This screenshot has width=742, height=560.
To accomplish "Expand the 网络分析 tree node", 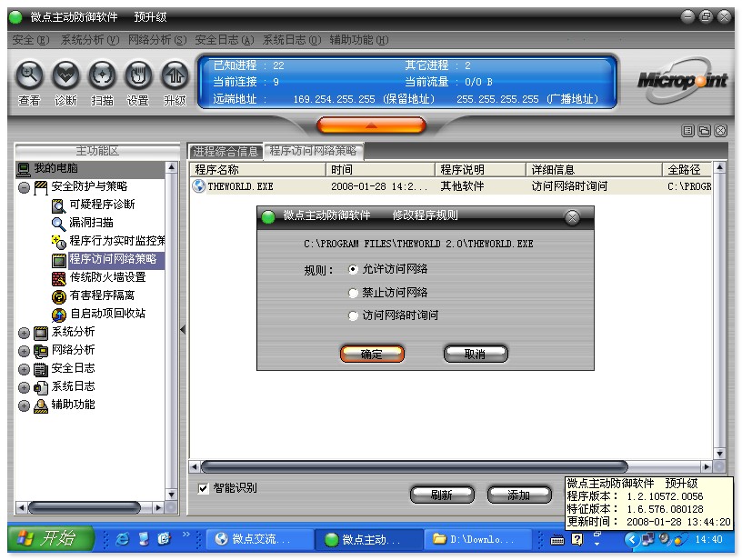I will pos(25,352).
